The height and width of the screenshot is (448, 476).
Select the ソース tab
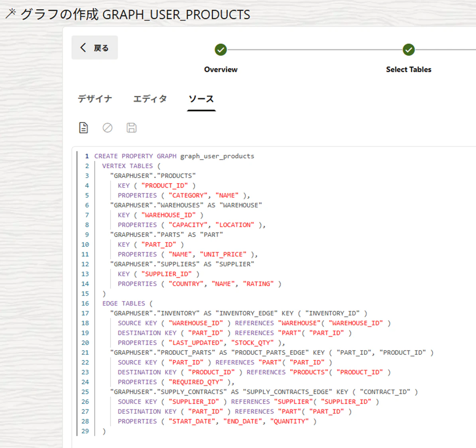click(201, 99)
